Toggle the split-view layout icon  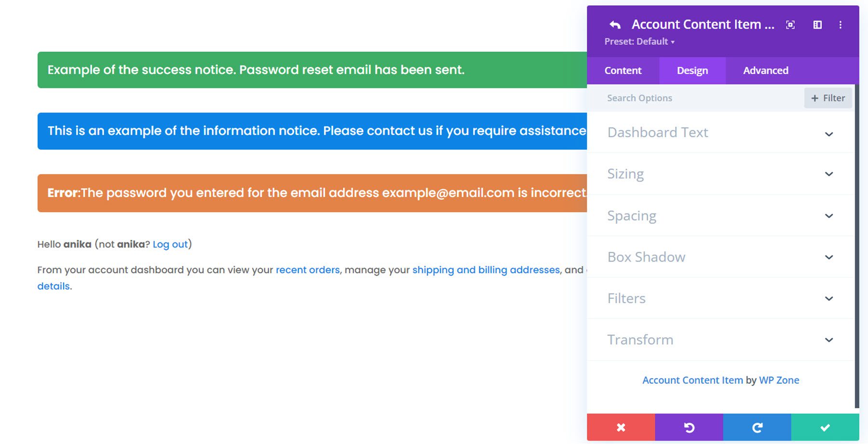point(818,24)
